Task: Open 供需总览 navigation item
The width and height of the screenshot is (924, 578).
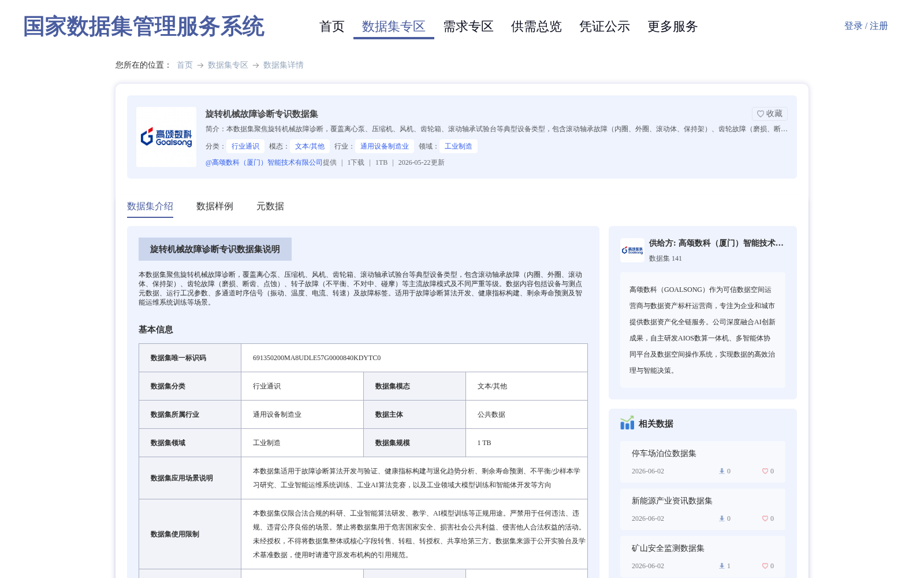Action: (536, 27)
